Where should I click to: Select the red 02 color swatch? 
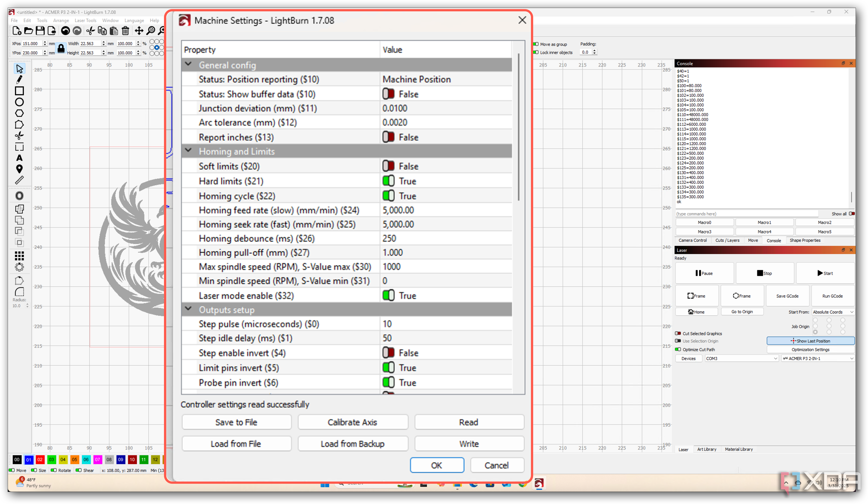(x=40, y=459)
